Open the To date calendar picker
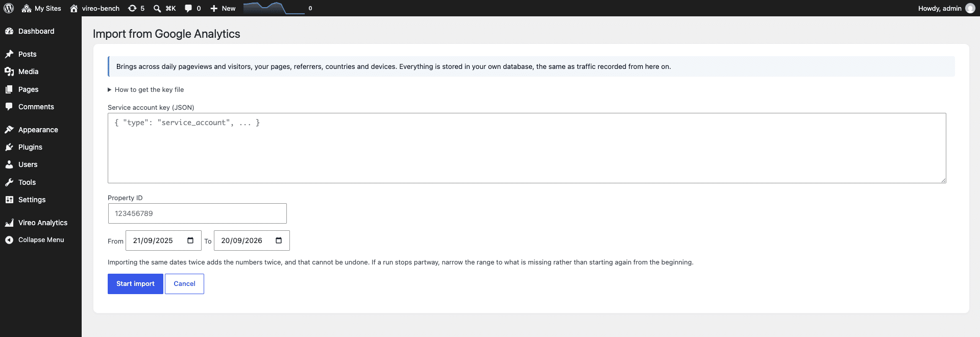Image resolution: width=980 pixels, height=337 pixels. coord(279,240)
